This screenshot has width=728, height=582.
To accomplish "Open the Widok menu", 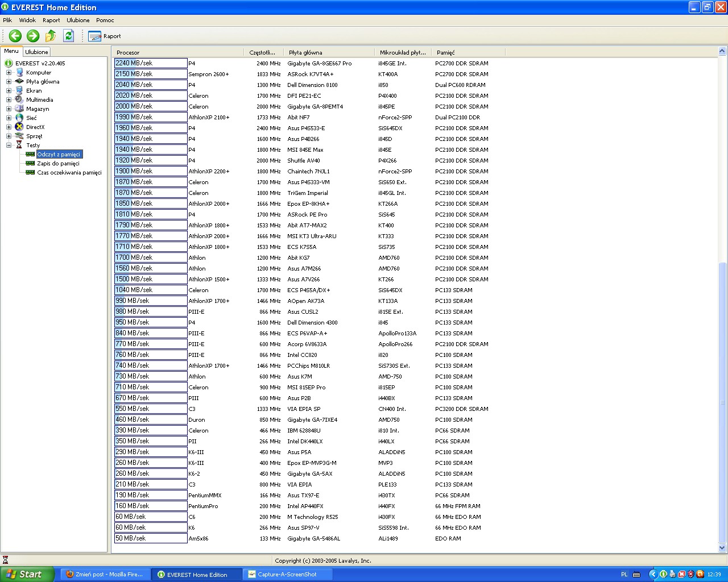I will 27,20.
